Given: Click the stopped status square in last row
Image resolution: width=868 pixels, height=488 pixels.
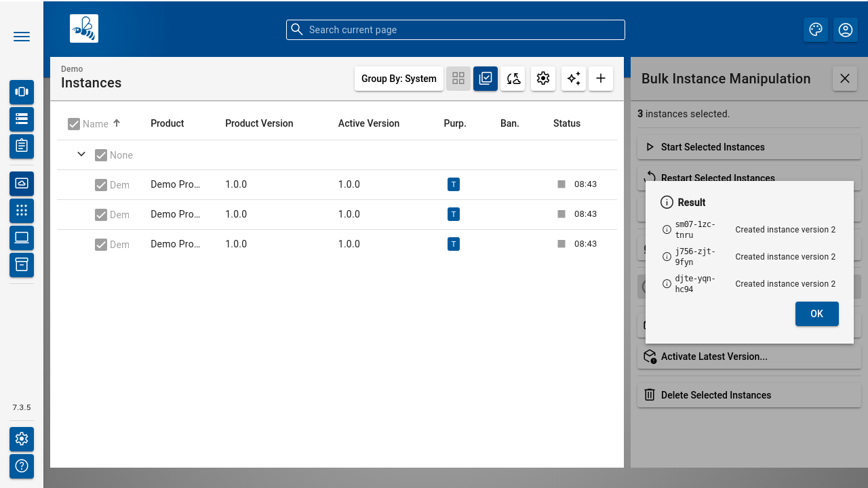Looking at the screenshot, I should point(561,244).
